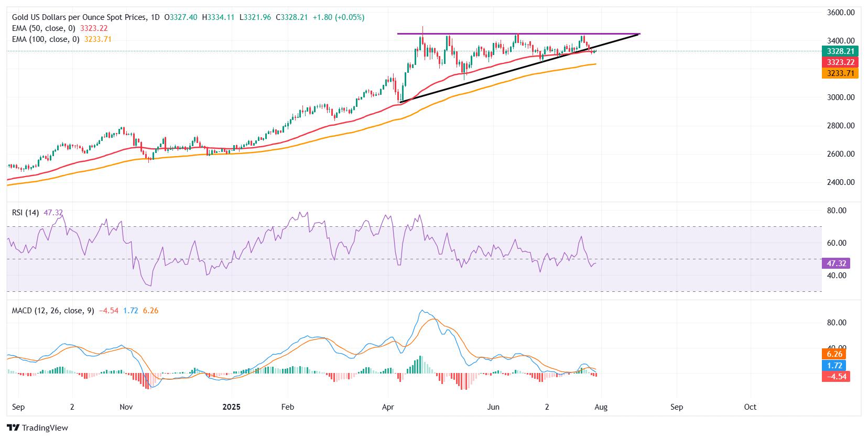Click the high price H3334.11 in header
The image size is (868, 439).
click(218, 17)
